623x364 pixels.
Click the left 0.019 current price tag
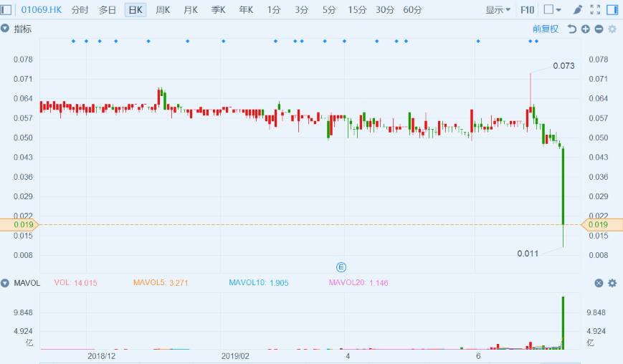19,225
